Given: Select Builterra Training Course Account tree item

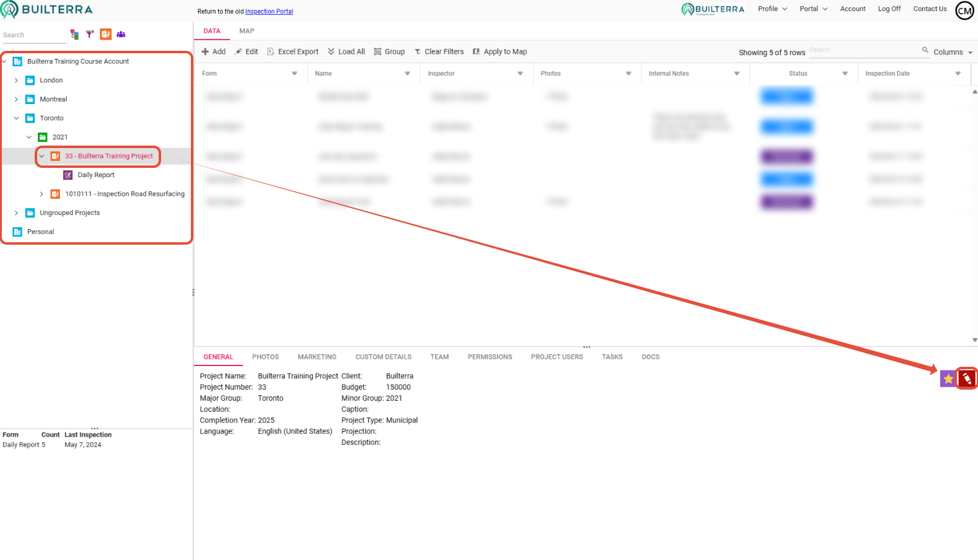Looking at the screenshot, I should point(78,61).
